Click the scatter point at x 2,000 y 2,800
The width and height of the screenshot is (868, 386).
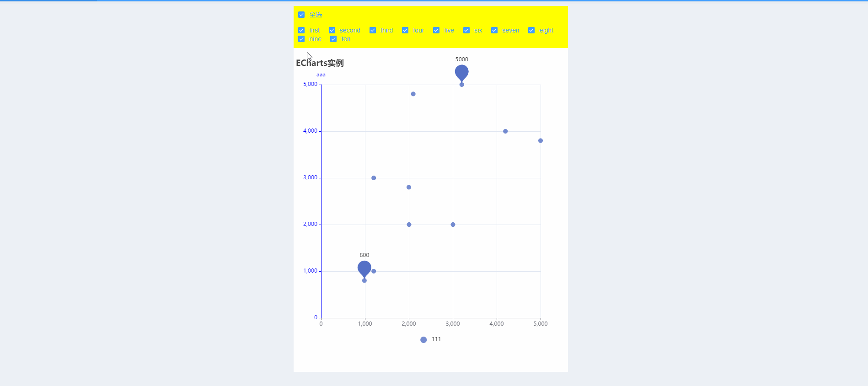coord(409,187)
